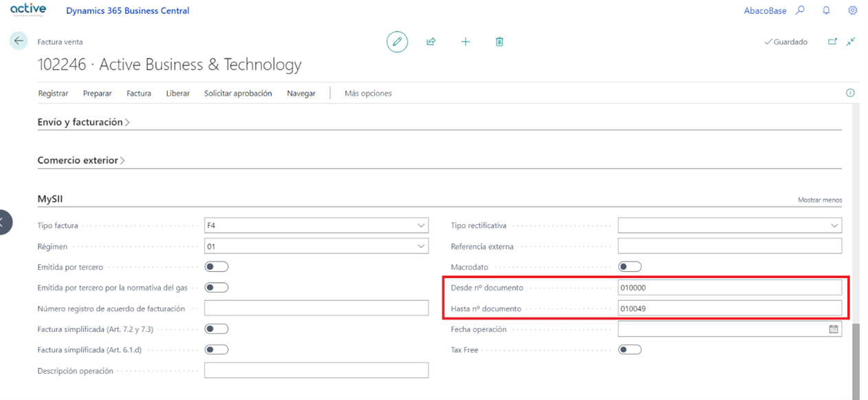The height and width of the screenshot is (400, 868).
Task: Click Número registro de acuerdo de facturación field
Action: coord(316,308)
